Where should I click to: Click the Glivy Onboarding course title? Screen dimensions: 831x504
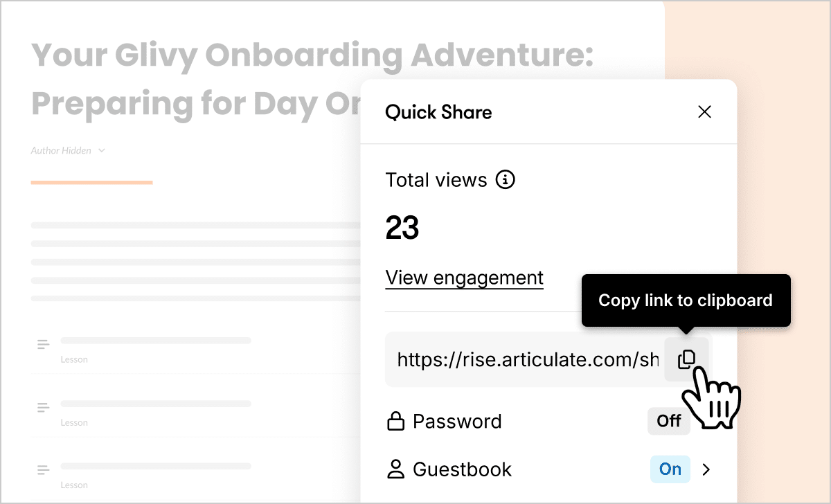312,55
